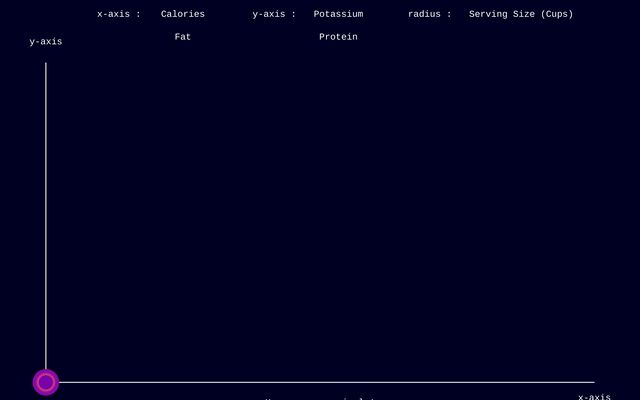Select Potassium for the y-axis
Screen dimensions: 640x400
coord(338,14)
